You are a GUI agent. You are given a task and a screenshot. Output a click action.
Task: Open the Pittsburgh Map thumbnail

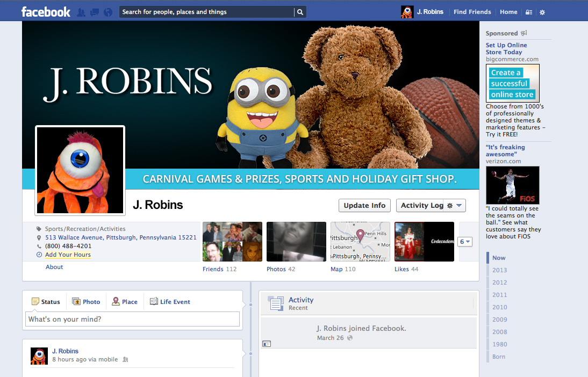(x=360, y=242)
